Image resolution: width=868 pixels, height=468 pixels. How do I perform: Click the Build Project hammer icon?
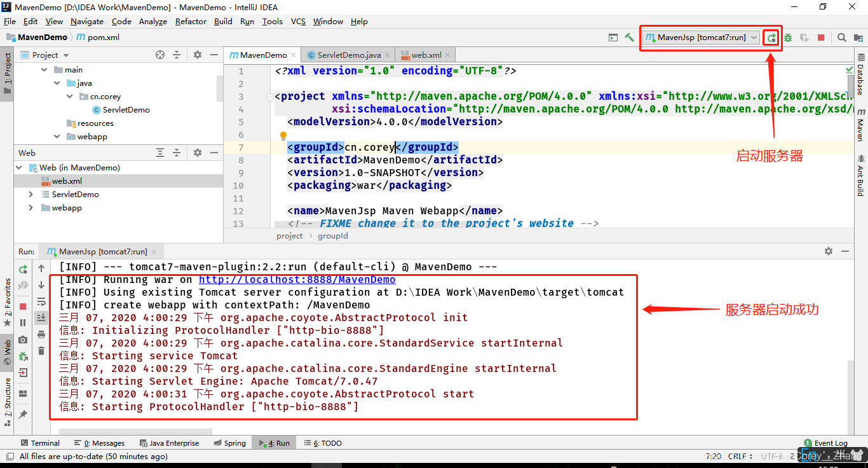tap(629, 38)
